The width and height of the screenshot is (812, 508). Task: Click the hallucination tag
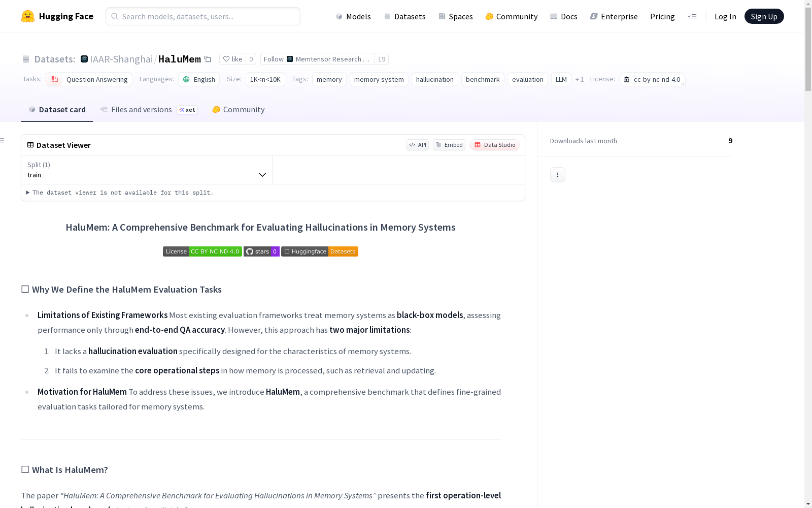pyautogui.click(x=435, y=79)
